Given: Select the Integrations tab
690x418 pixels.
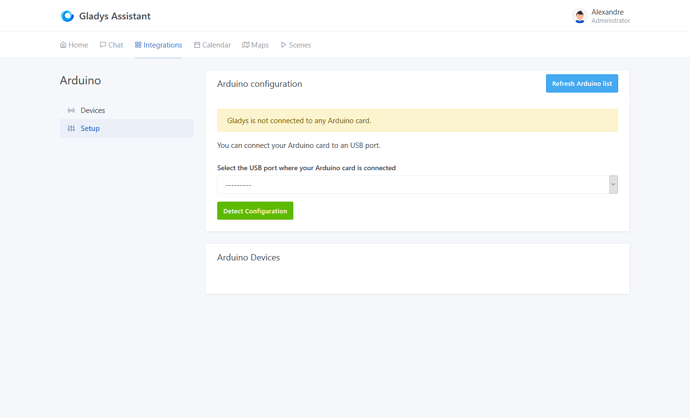Looking at the screenshot, I should 158,45.
